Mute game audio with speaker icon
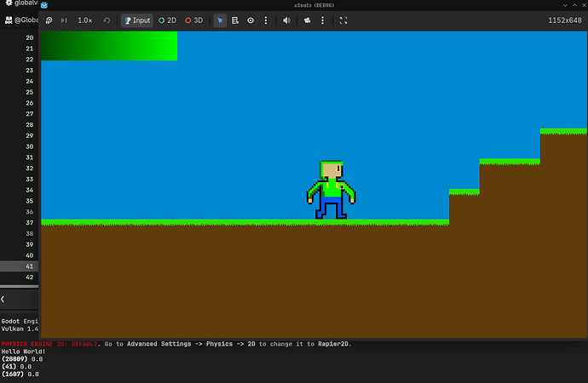The image size is (588, 383). click(x=286, y=20)
